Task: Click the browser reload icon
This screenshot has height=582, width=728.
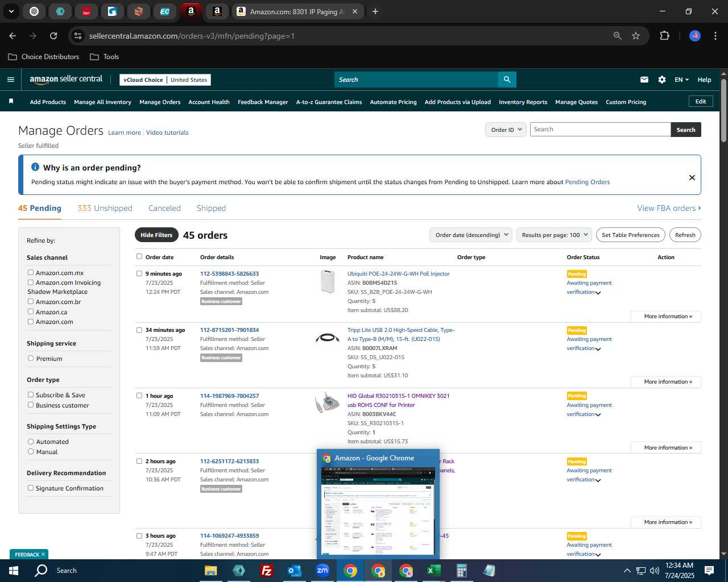Action: point(53,36)
